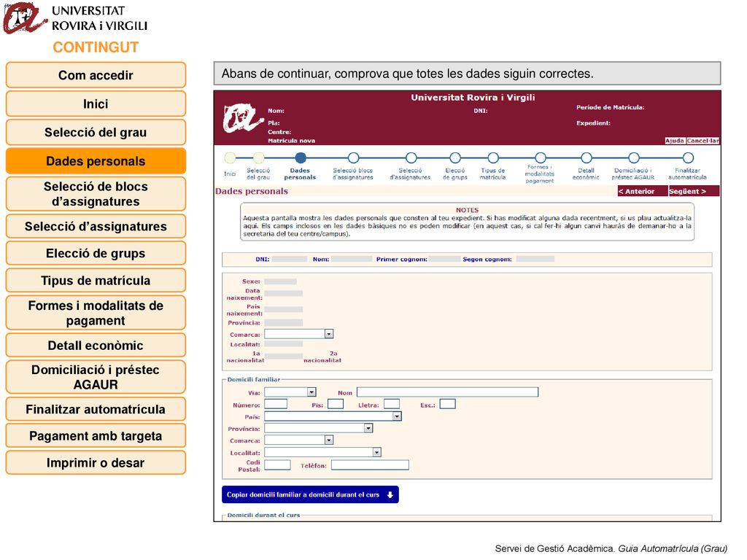Click the Dades personals filled step circle
Screen dimensions: 747x560
click(300, 157)
